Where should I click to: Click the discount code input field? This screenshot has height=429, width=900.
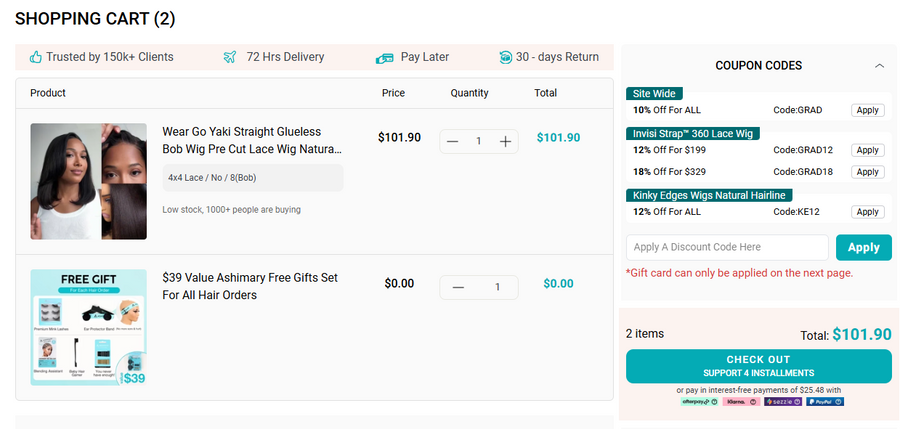(727, 247)
